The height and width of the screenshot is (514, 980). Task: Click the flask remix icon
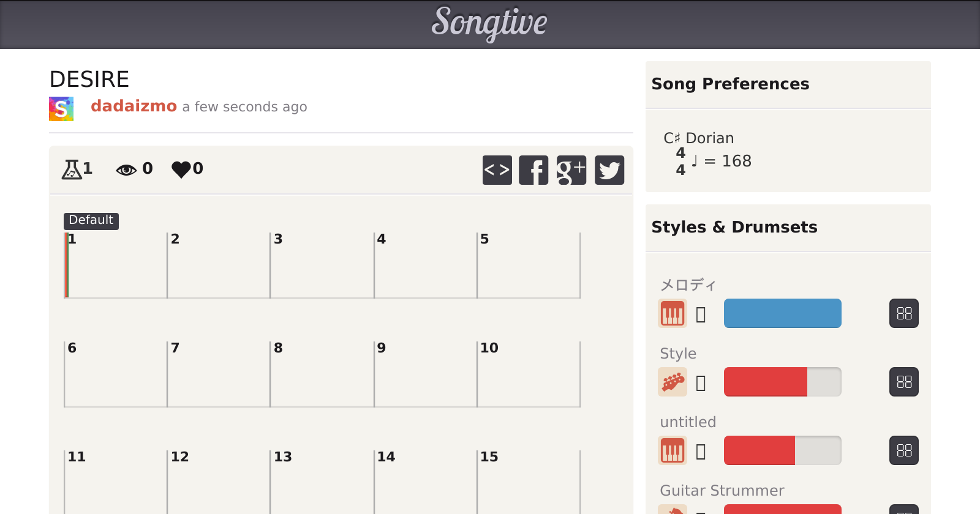(x=72, y=169)
